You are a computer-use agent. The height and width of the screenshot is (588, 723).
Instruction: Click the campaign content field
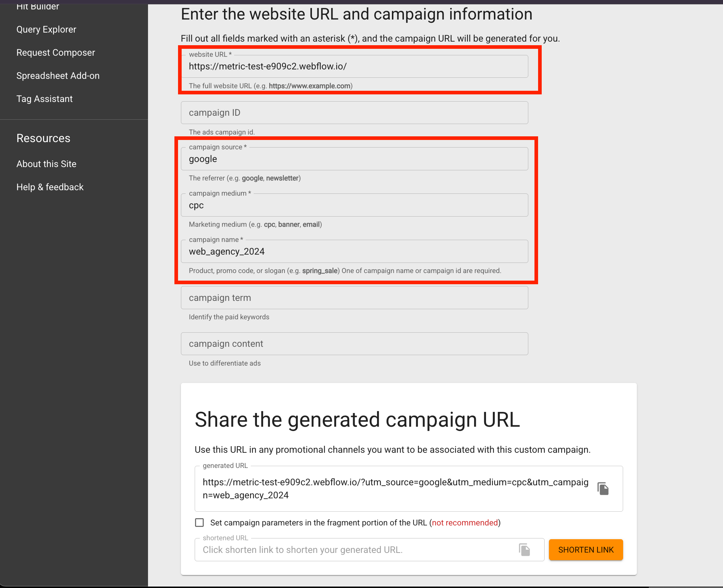(354, 344)
